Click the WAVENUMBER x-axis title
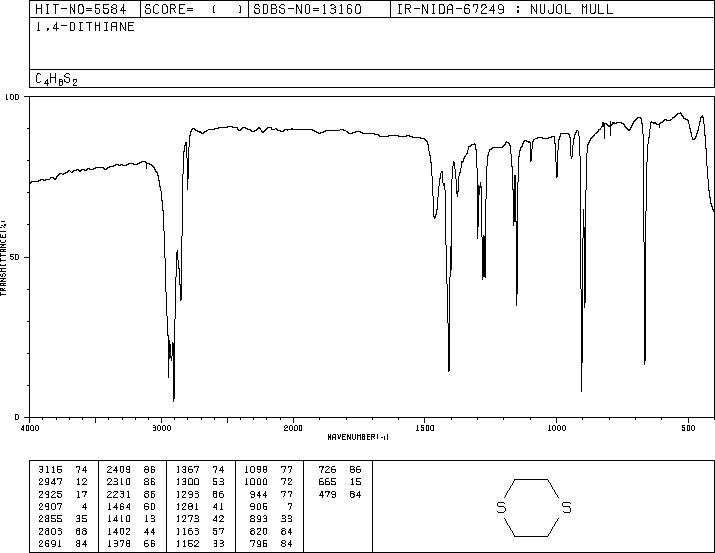This screenshot has height=553, width=715. point(358,437)
